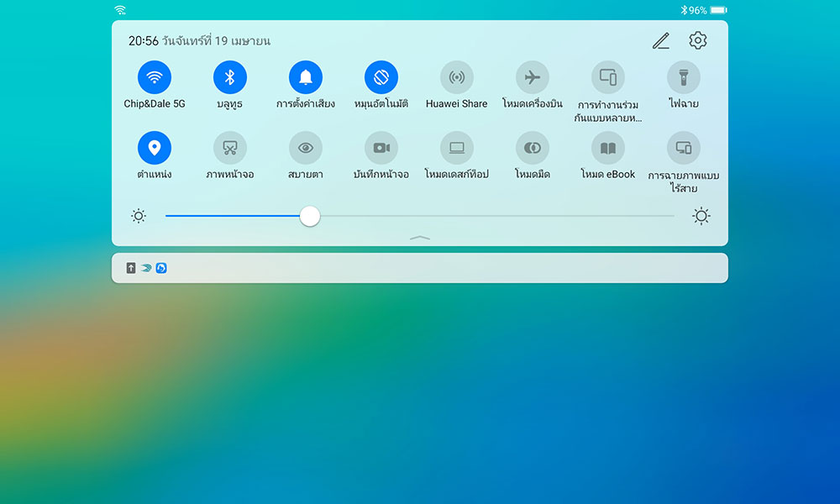Open the notification bar with app icons
The image size is (840, 504).
[420, 268]
